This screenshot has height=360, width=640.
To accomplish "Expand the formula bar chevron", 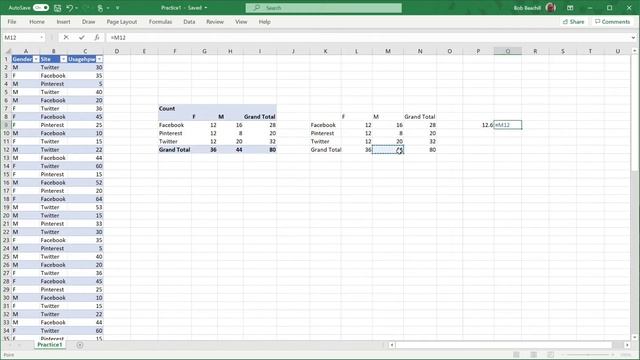I will pyautogui.click(x=633, y=38).
